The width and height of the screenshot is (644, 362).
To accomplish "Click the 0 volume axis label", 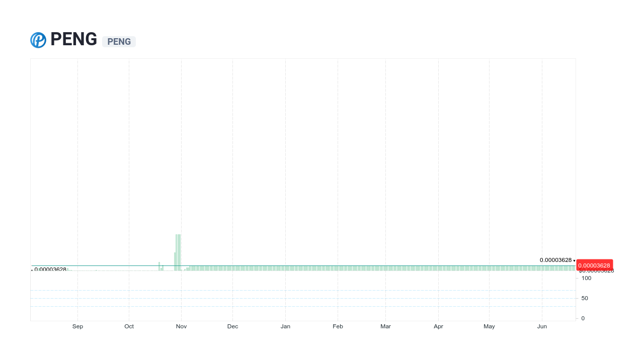I will point(583,318).
